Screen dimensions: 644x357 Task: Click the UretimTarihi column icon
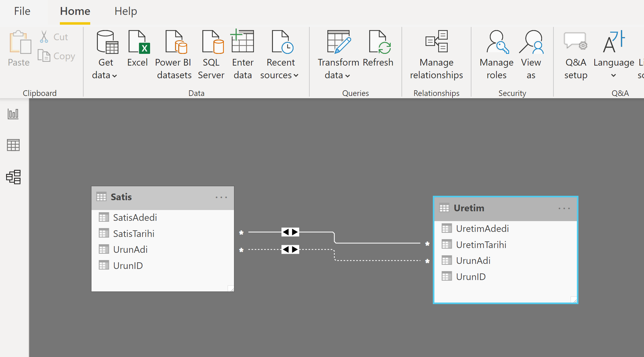[x=447, y=245]
